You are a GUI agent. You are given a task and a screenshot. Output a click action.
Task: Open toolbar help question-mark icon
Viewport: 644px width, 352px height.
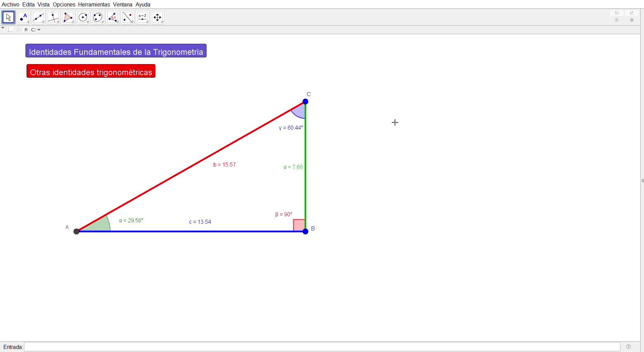click(617, 20)
